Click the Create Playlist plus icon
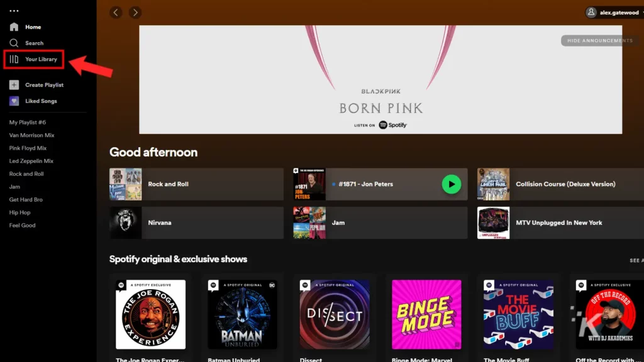 [14, 85]
